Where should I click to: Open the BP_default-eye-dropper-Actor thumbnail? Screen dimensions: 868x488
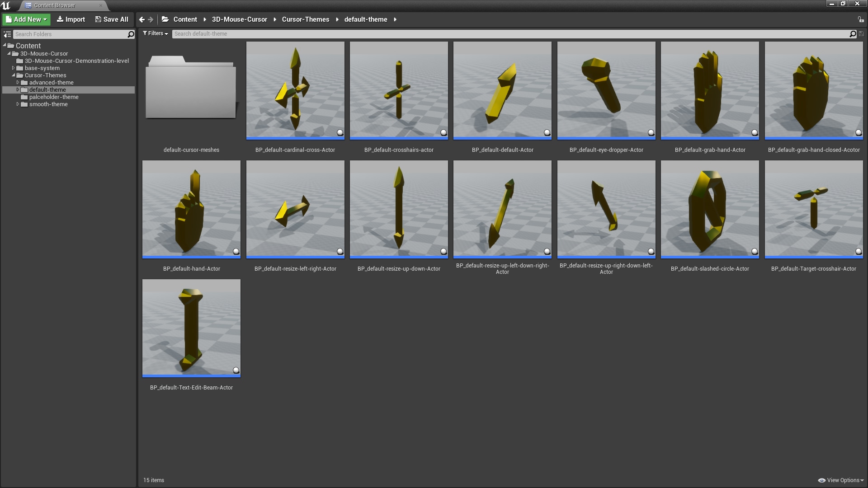coord(606,90)
